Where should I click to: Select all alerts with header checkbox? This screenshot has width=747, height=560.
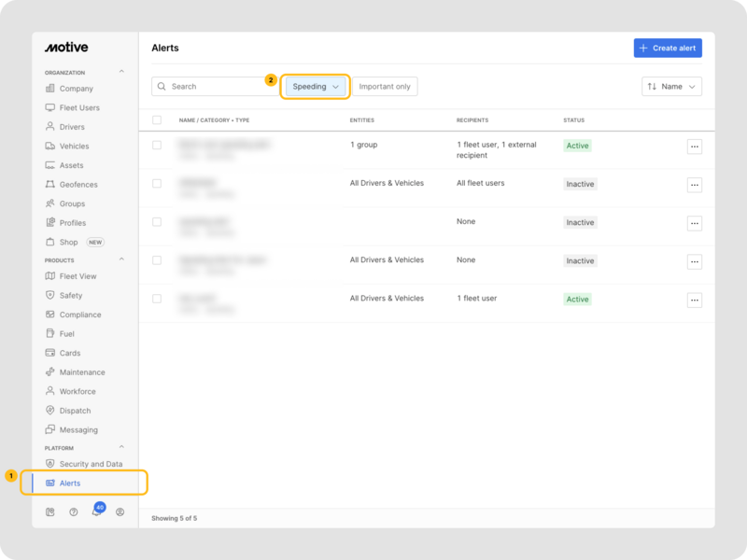[x=157, y=120]
